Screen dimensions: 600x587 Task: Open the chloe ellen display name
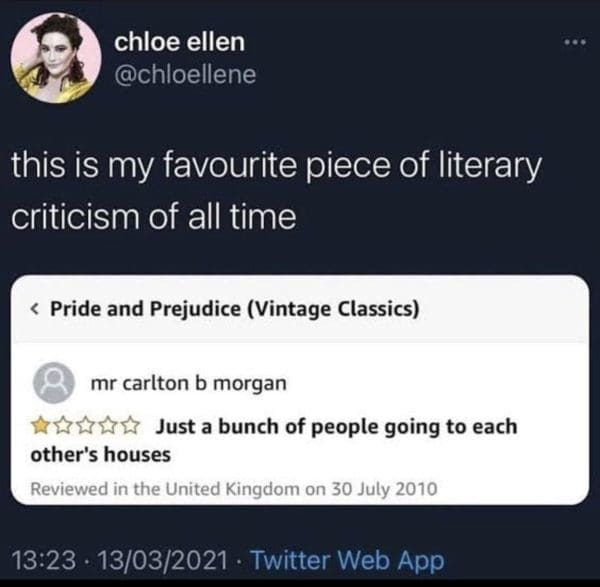(x=179, y=41)
